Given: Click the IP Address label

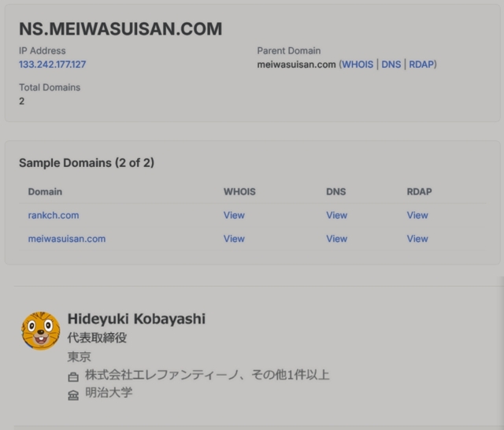Looking at the screenshot, I should coord(42,50).
